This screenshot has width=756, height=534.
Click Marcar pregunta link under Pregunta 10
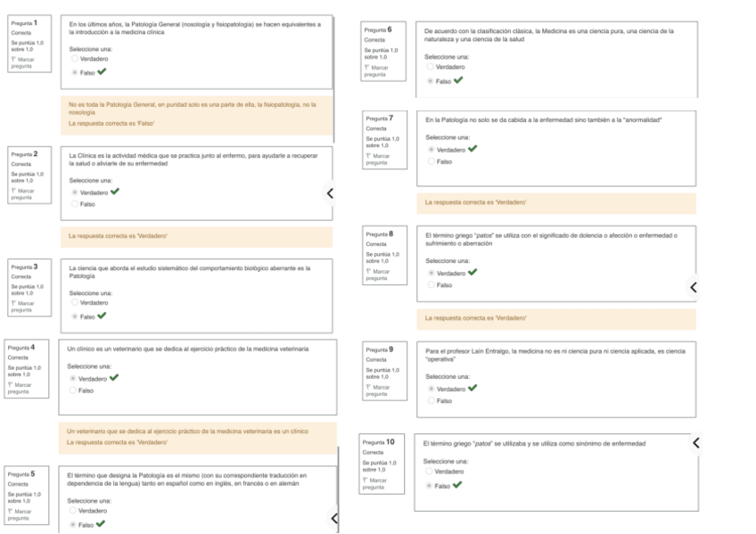coord(374,484)
